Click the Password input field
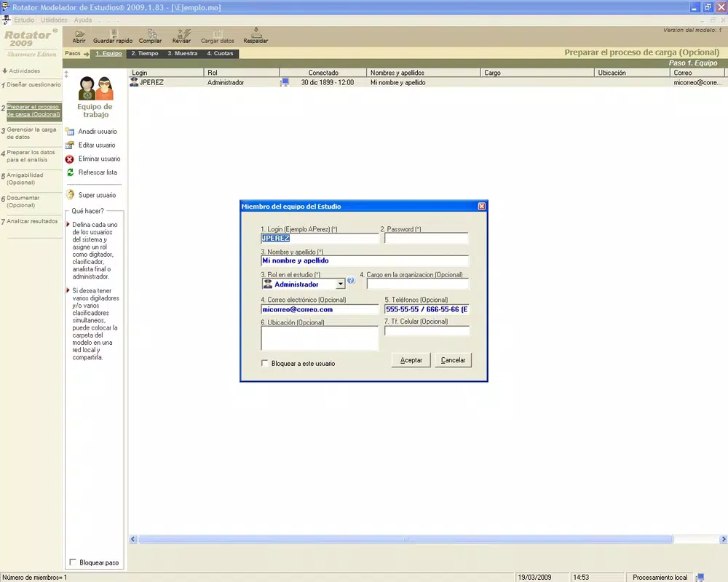This screenshot has width=728, height=582. pos(426,239)
